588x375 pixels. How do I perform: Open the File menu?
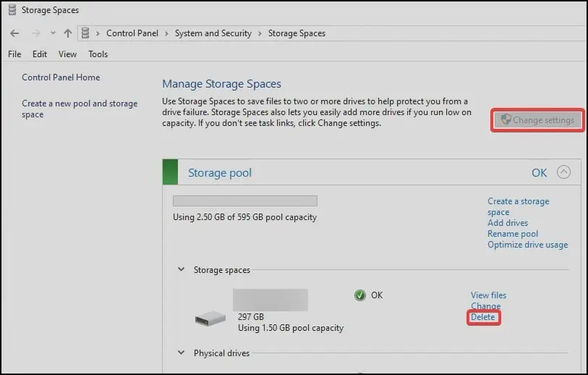coord(14,54)
